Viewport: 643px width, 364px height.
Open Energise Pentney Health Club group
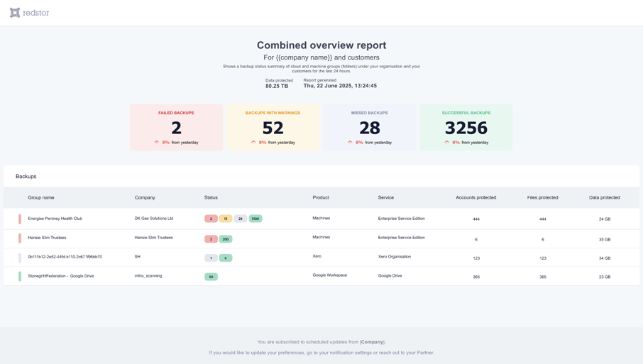point(55,219)
